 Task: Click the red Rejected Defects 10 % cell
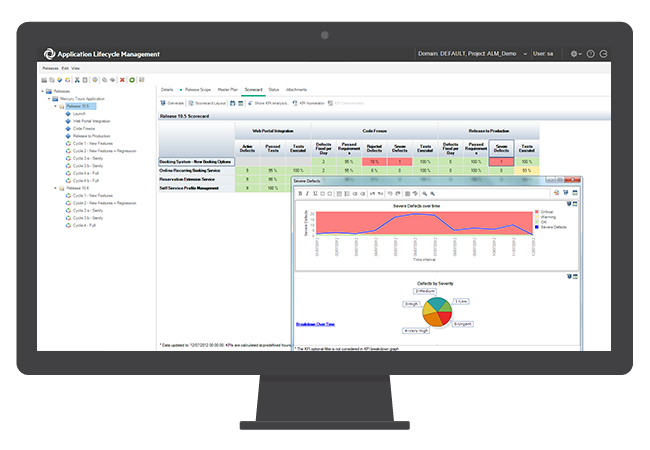pos(374,162)
